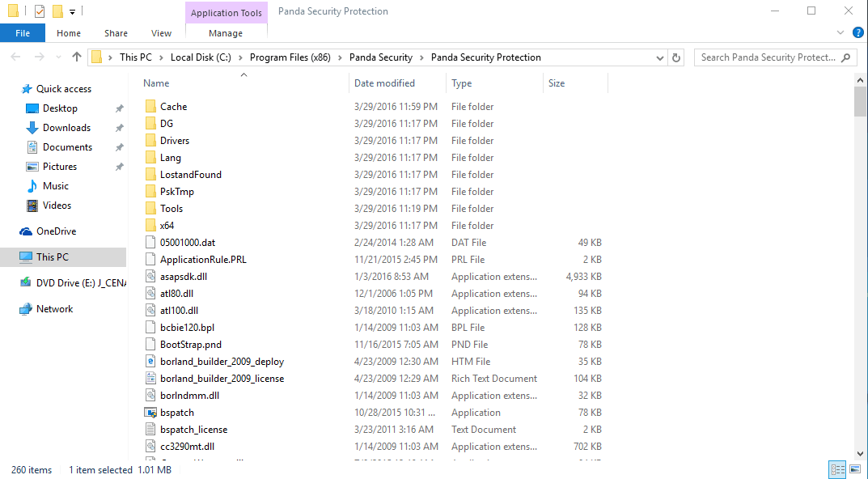Select the cc3290mt.dll file name
The width and height of the screenshot is (868, 479).
point(187,447)
